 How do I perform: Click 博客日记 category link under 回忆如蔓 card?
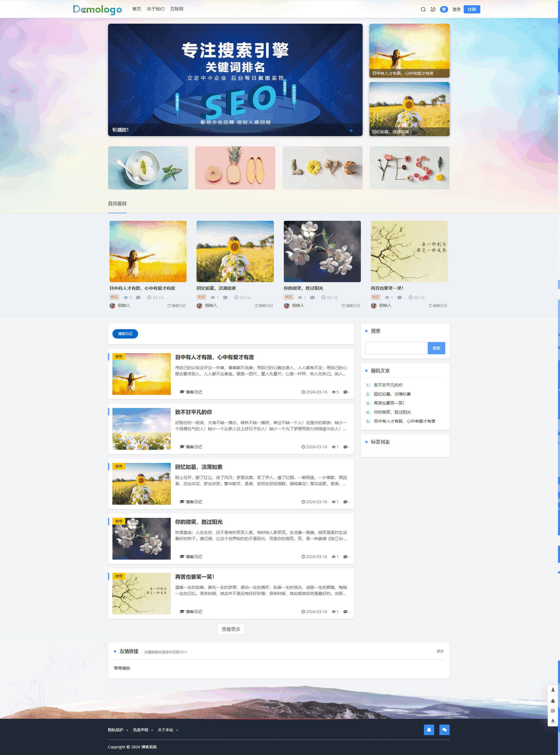[264, 306]
